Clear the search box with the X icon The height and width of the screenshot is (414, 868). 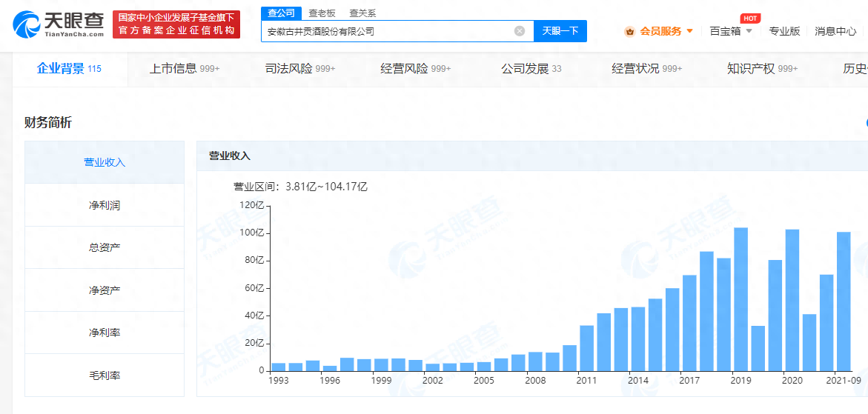pyautogui.click(x=520, y=31)
